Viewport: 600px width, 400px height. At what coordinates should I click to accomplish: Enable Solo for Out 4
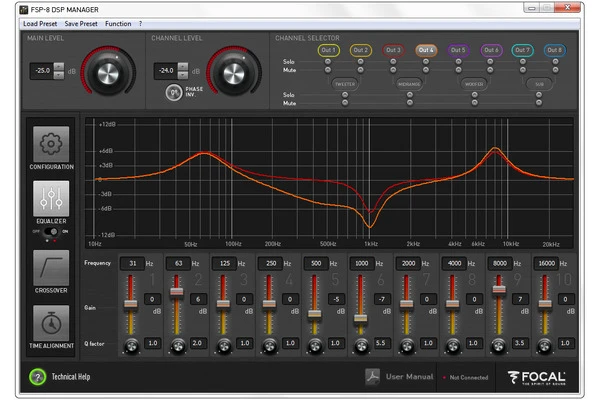(x=426, y=62)
